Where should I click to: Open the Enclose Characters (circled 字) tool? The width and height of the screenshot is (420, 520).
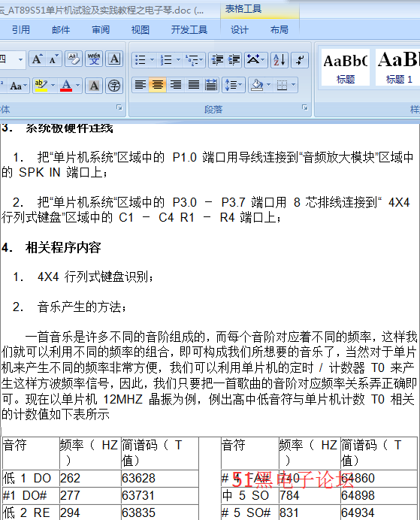tap(114, 86)
